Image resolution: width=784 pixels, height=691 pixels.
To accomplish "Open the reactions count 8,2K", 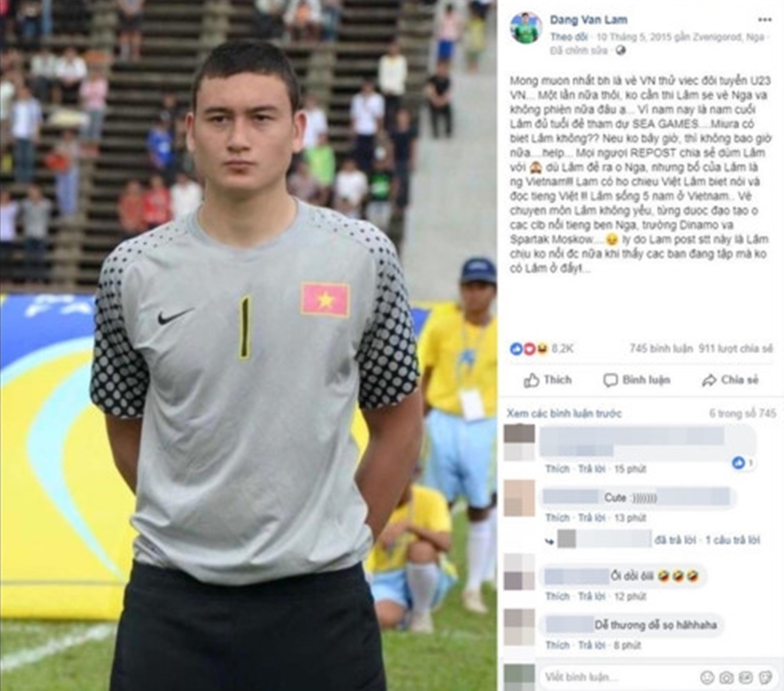I will coord(542,348).
